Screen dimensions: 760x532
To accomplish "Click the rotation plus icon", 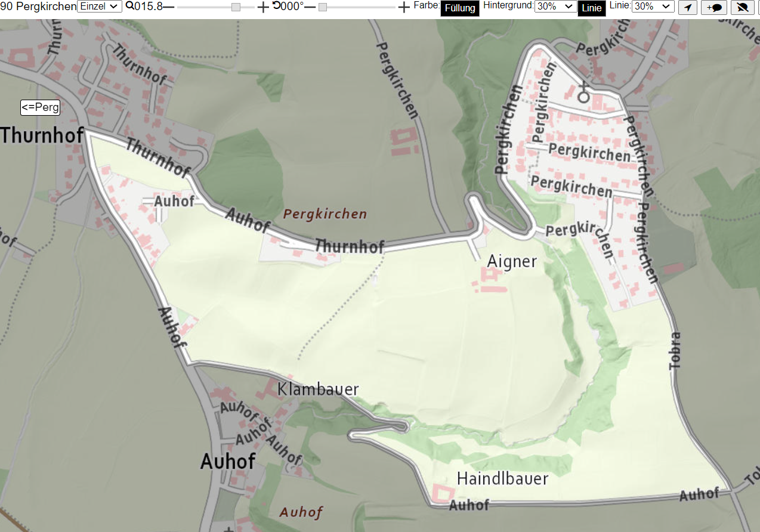I will click(x=404, y=7).
